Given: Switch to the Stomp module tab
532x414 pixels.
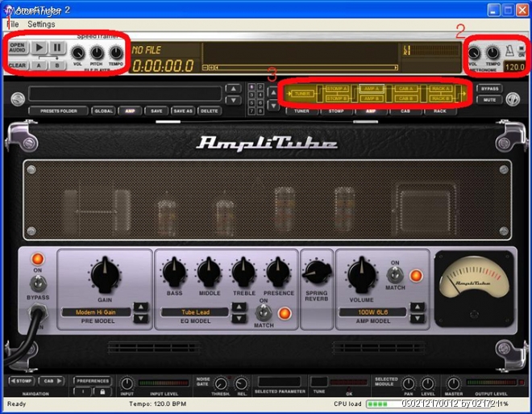Looking at the screenshot, I should coord(336,110).
